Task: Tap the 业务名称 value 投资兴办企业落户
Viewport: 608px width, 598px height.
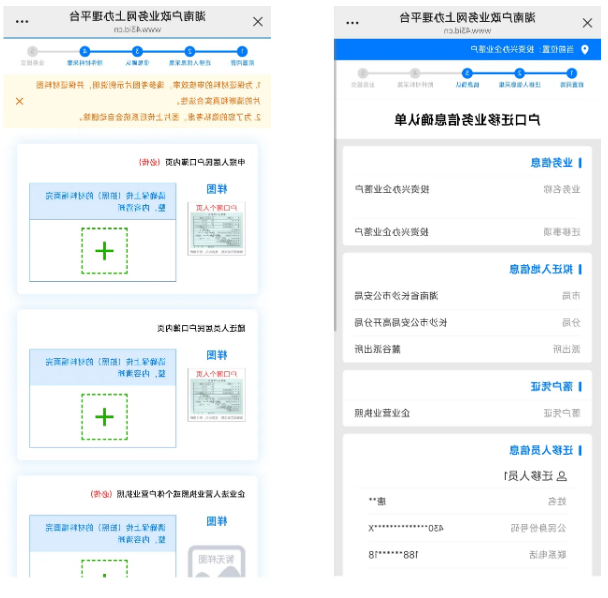Action: coord(392,189)
